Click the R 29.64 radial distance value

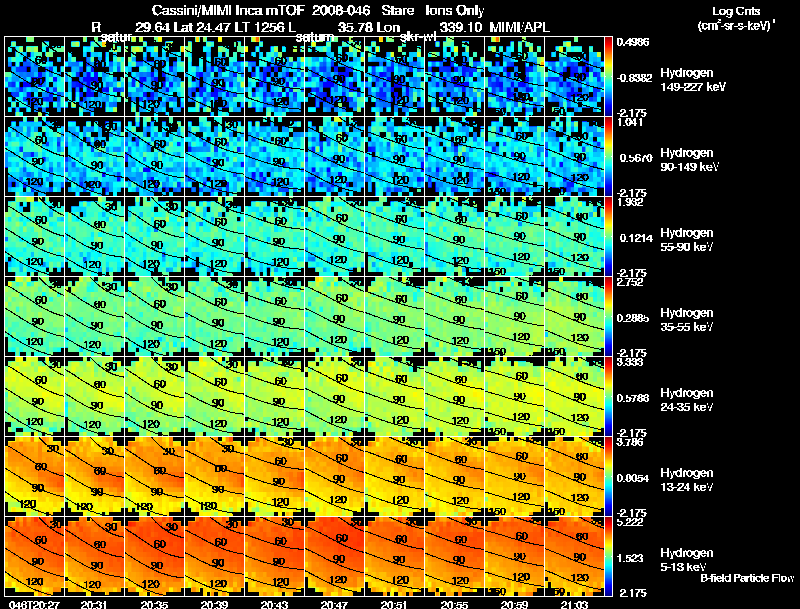click(131, 27)
